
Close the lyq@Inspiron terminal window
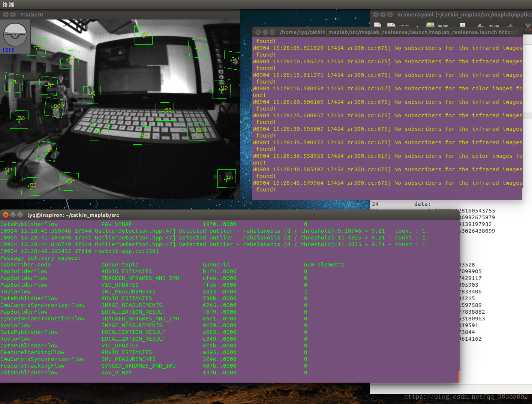(x=6, y=215)
